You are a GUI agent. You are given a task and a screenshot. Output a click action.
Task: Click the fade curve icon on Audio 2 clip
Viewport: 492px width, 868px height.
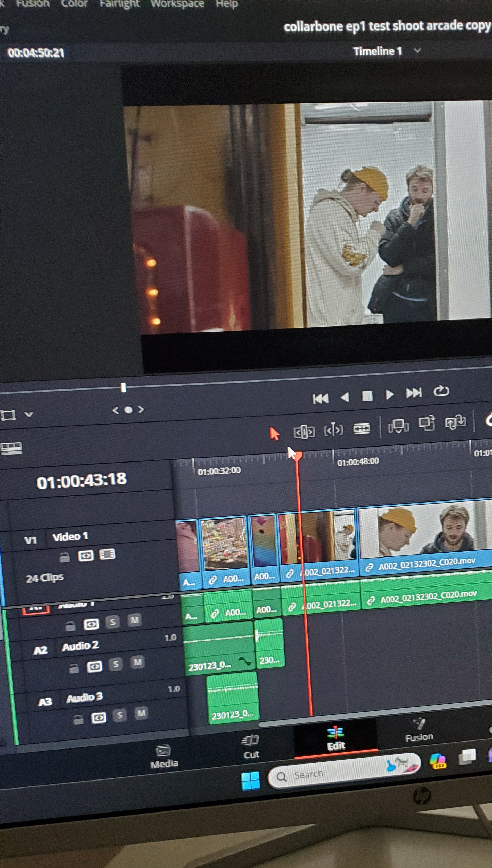tap(245, 660)
